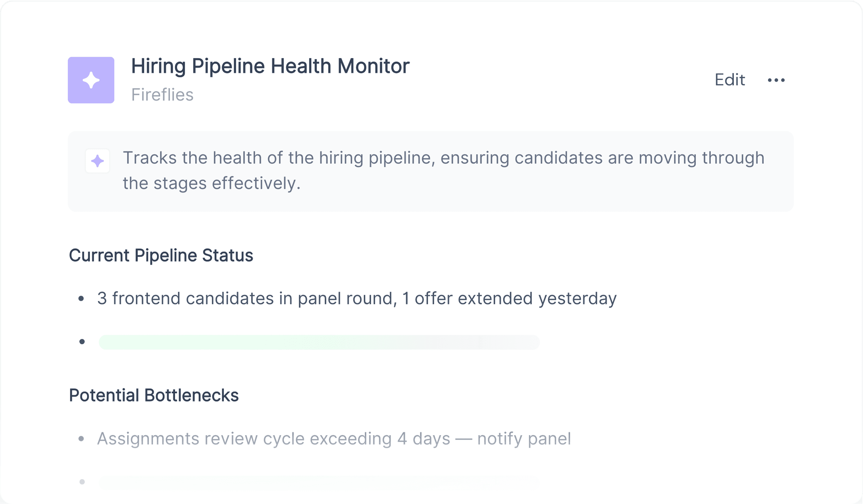Screen dimensions: 863x504
Task: Open the three-dots more options menu
Action: (776, 80)
